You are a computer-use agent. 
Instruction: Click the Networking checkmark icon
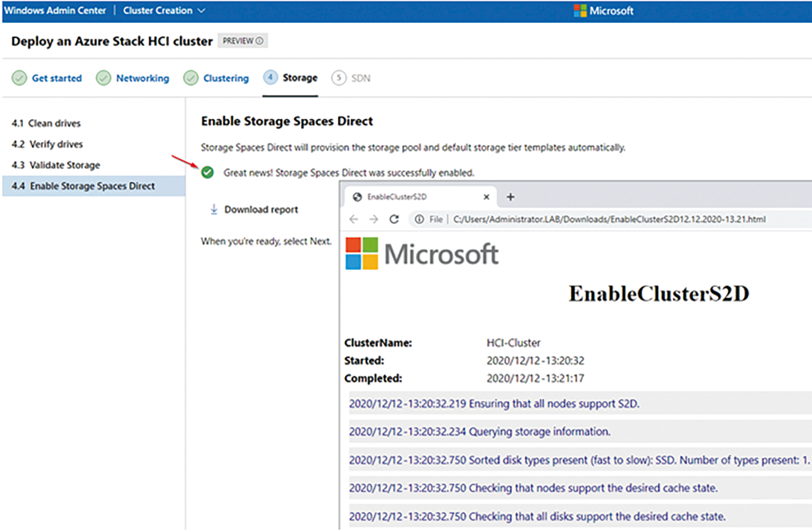pyautogui.click(x=104, y=78)
